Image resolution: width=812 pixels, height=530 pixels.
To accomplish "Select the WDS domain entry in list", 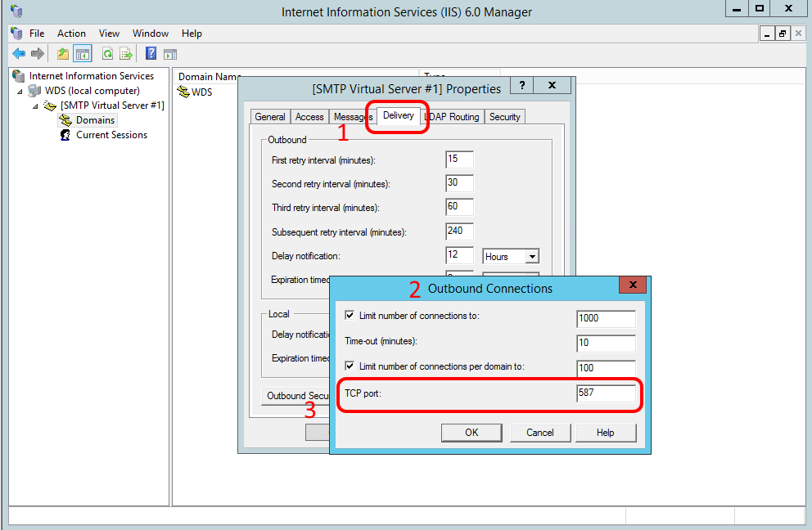I will click(201, 92).
